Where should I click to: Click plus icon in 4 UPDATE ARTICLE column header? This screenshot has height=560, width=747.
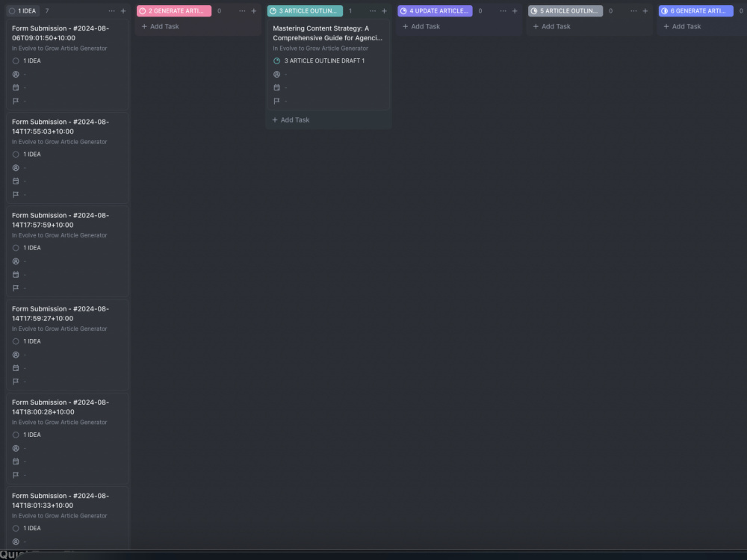pyautogui.click(x=515, y=11)
